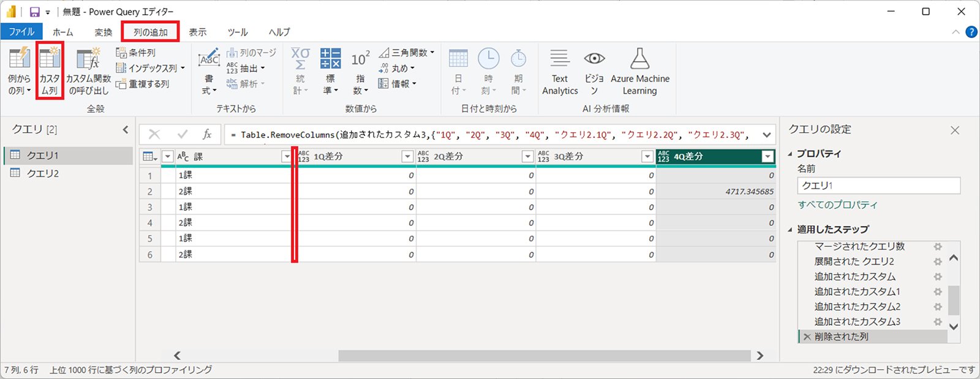
Task: Select query クエリ1 in the list
Action: click(68, 156)
